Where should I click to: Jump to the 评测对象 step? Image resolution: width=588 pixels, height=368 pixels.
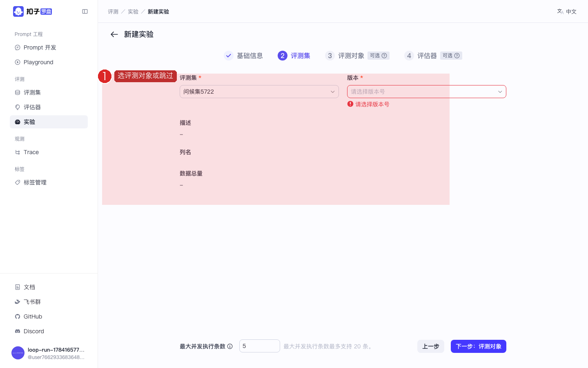[351, 56]
